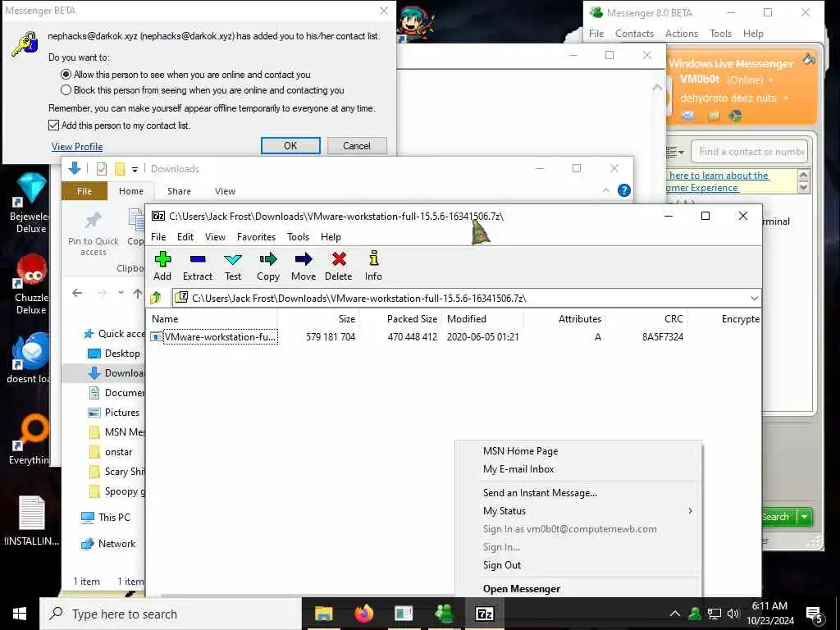The image size is (840, 630).
Task: Open Explorer Quick Access Toolbar dropdown
Action: coord(135,169)
